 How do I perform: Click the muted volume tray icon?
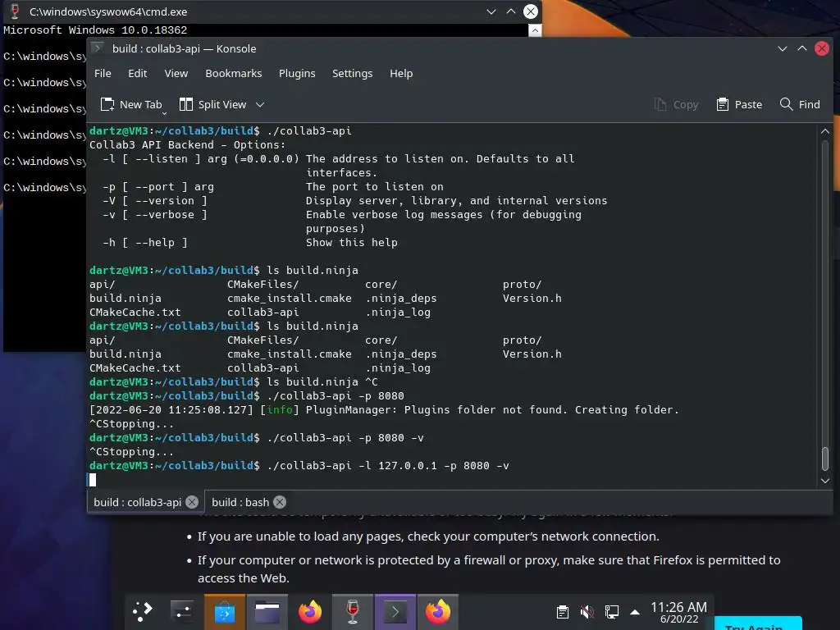(x=587, y=612)
